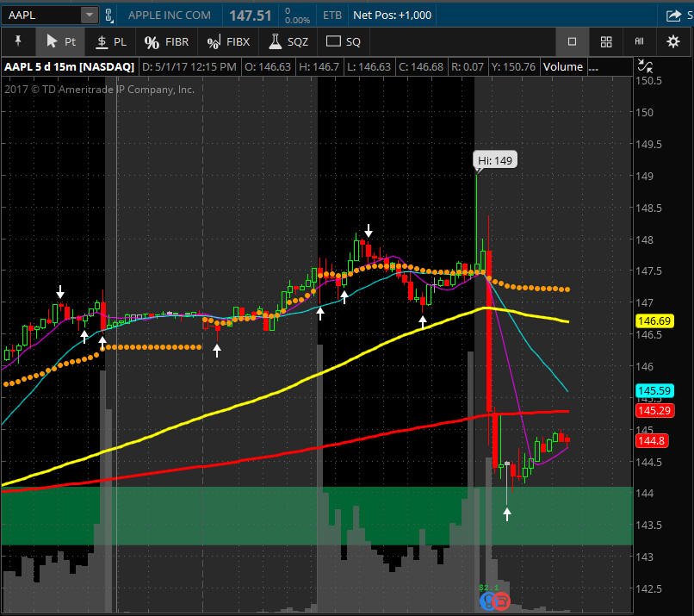This screenshot has width=694, height=616.
Task: Click the auto-scale price axis icon
Action: (645, 66)
